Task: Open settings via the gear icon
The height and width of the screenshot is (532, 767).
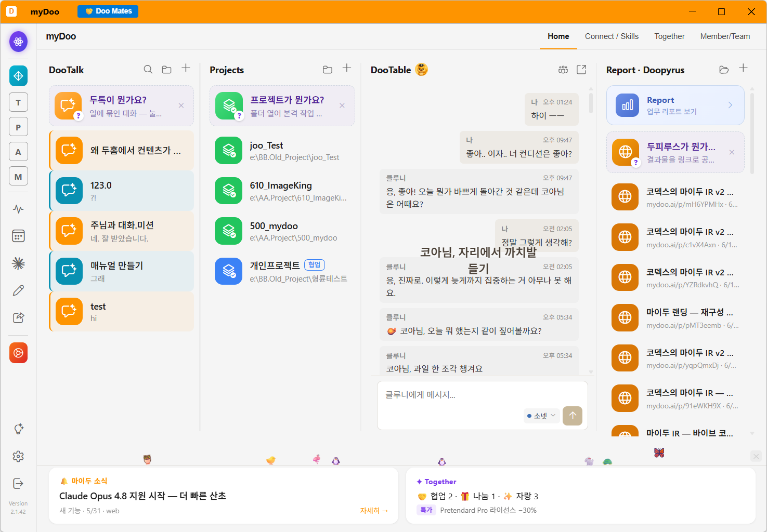Action: tap(18, 456)
